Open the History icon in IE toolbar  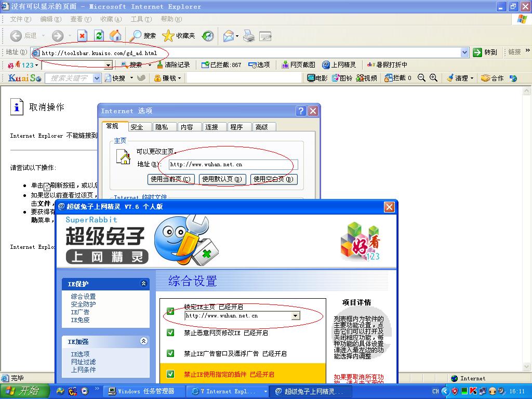coord(208,36)
